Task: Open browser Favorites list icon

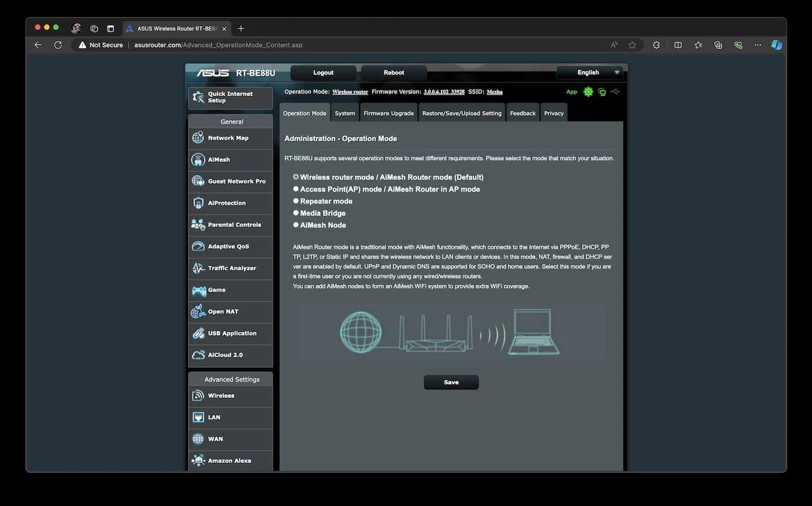Action: point(698,45)
